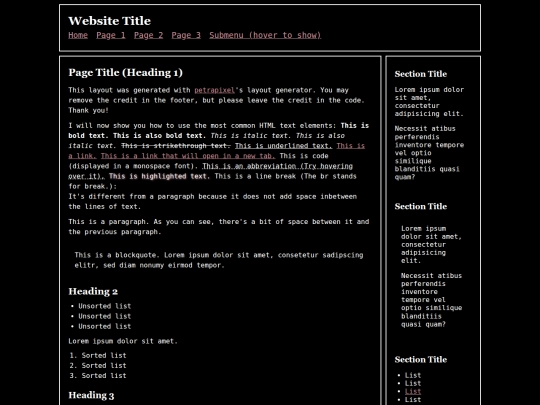This screenshot has height=405, width=540.
Task: Click the blockquote starting 'This is a blockquote'
Action: [x=219, y=260]
